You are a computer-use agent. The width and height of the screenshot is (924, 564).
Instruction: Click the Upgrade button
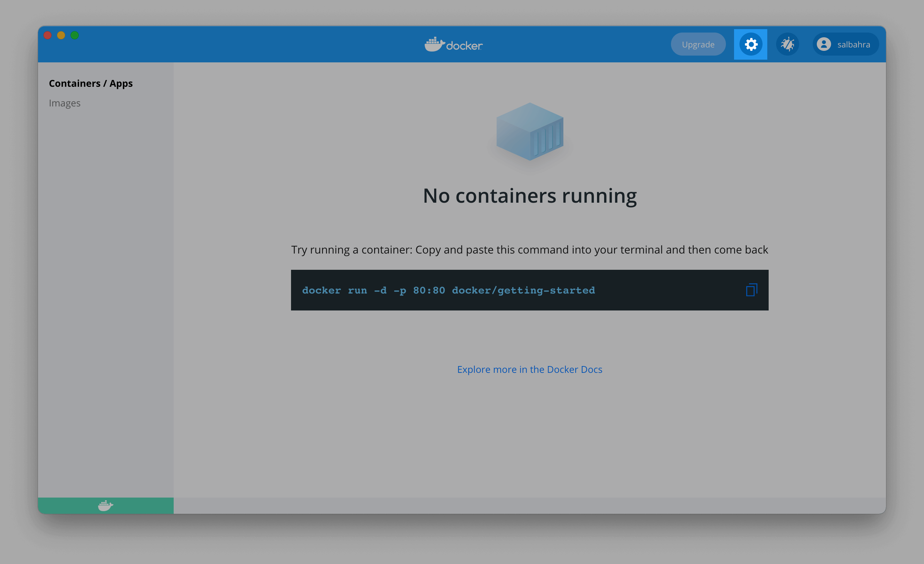698,44
